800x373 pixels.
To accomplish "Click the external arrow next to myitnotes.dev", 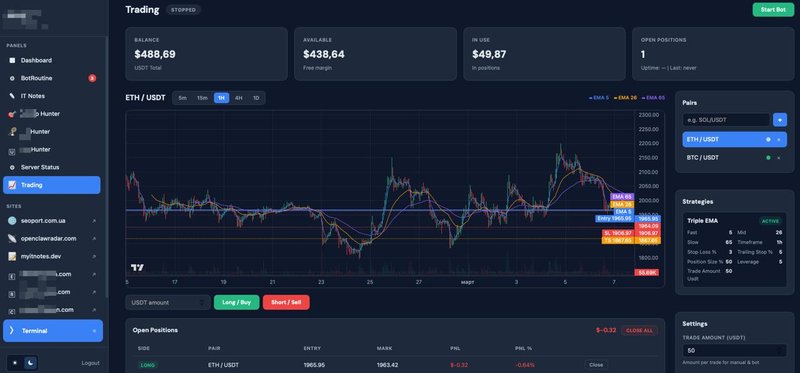I will (x=94, y=257).
